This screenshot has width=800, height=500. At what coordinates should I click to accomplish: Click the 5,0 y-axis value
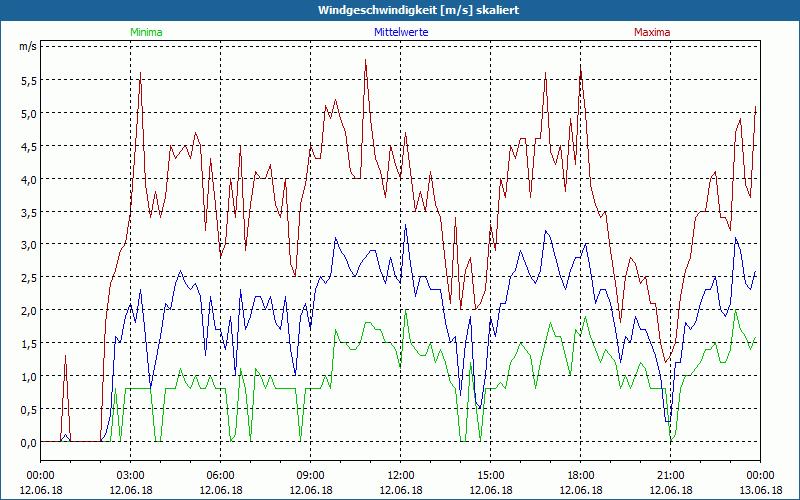29,113
